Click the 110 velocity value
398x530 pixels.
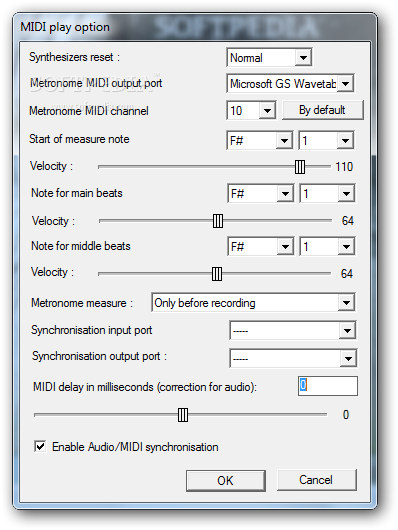344,167
